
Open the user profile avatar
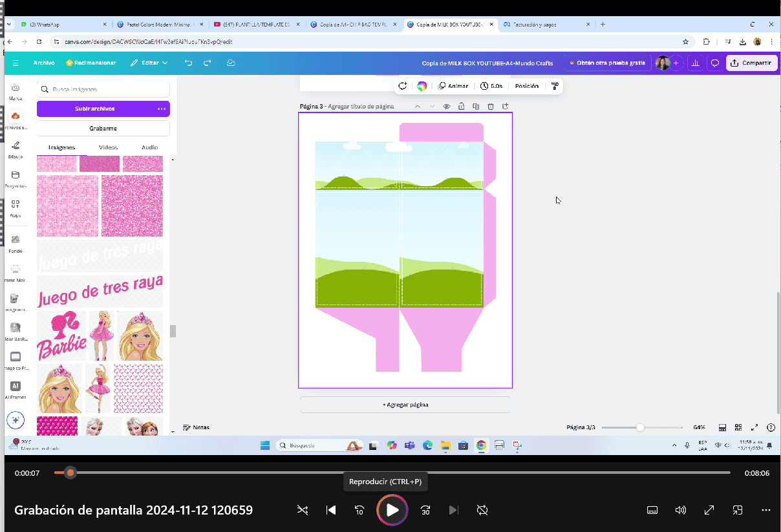coord(663,63)
